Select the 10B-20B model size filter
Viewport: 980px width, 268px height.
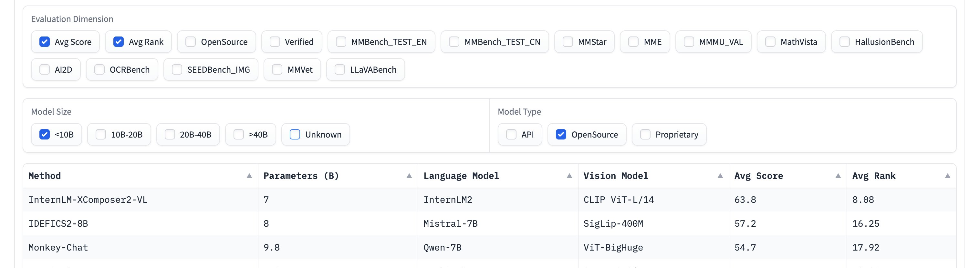point(101,135)
